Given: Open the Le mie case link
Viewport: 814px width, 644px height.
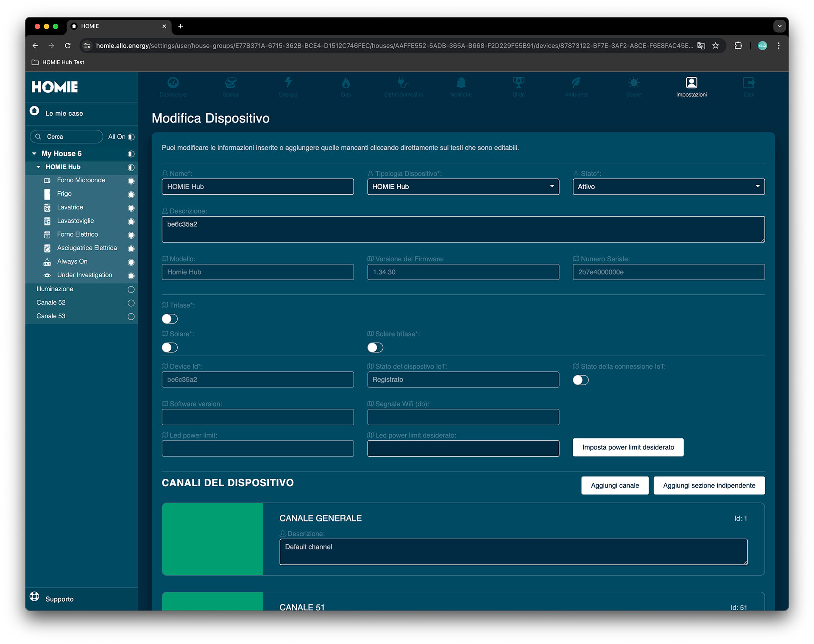Looking at the screenshot, I should (x=64, y=114).
